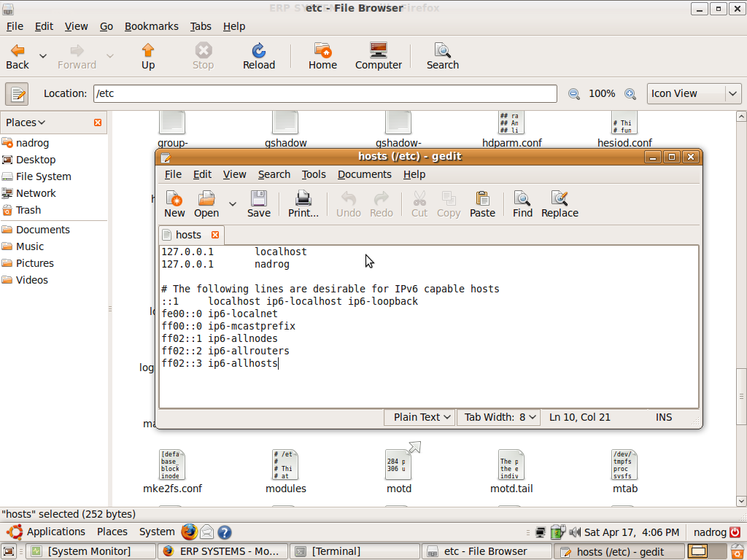
Task: Open gedit's File menu
Action: pos(173,174)
